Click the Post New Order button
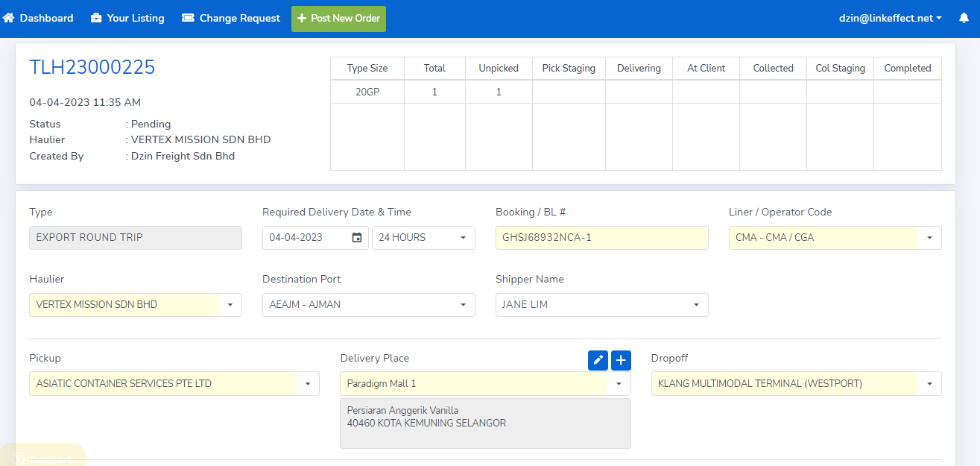This screenshot has width=980, height=466. (338, 19)
